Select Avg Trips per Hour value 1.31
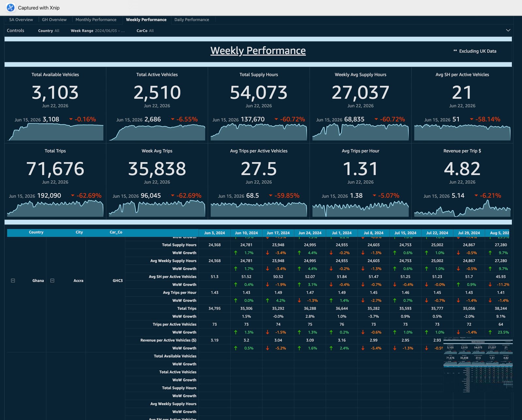Image resolution: width=522 pixels, height=420 pixels. 361,169
